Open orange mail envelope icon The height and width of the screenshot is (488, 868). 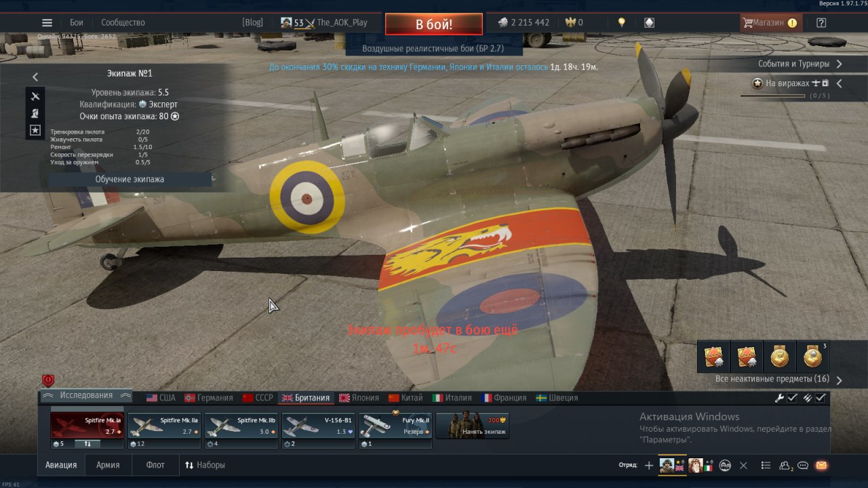point(821,466)
